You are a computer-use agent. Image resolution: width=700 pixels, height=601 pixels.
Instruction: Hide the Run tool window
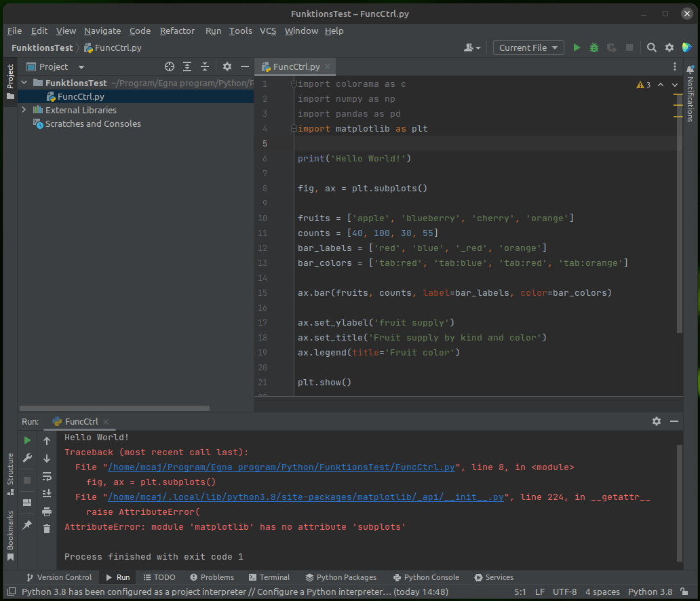[674, 421]
